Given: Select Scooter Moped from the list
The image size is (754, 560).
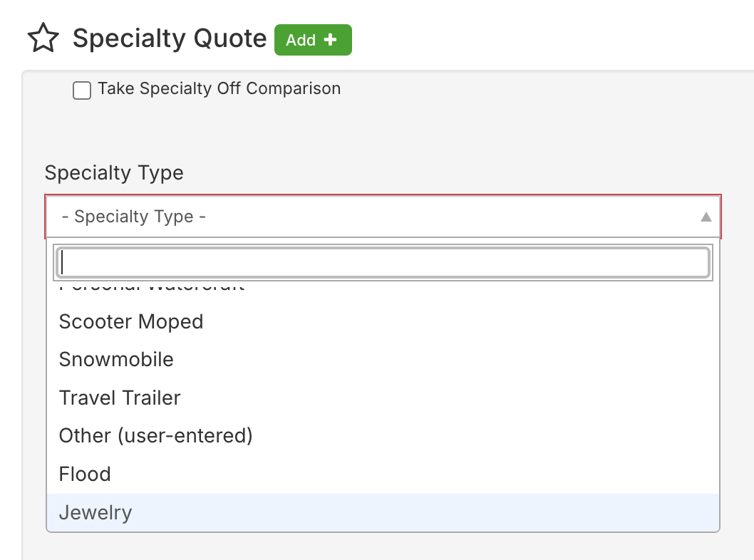Looking at the screenshot, I should [131, 321].
